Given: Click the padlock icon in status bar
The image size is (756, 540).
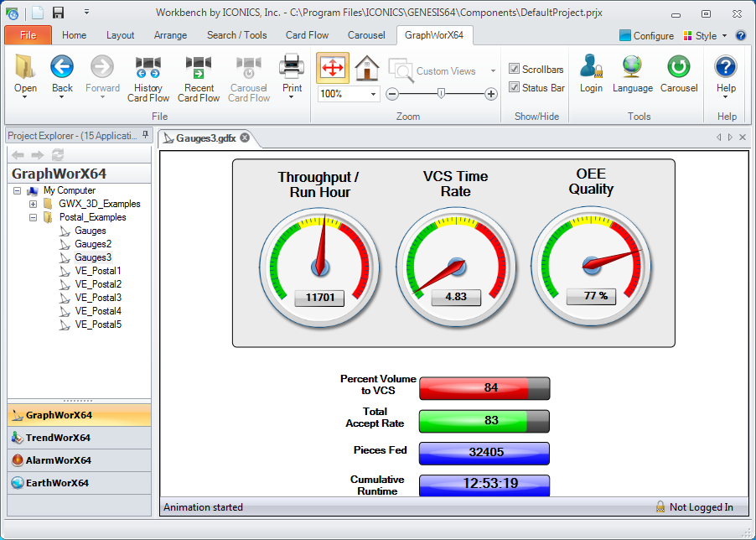Looking at the screenshot, I should pyautogui.click(x=660, y=506).
